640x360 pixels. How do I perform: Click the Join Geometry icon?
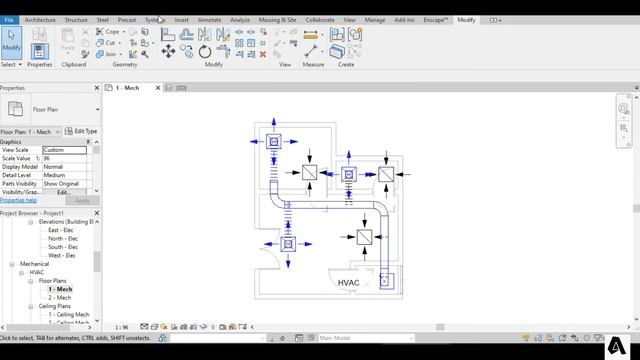click(100, 54)
